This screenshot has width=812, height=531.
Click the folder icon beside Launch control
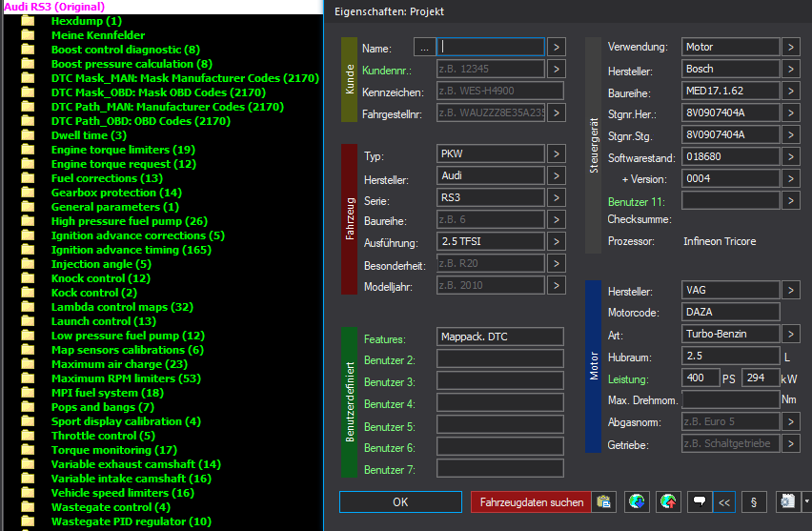tap(28, 321)
